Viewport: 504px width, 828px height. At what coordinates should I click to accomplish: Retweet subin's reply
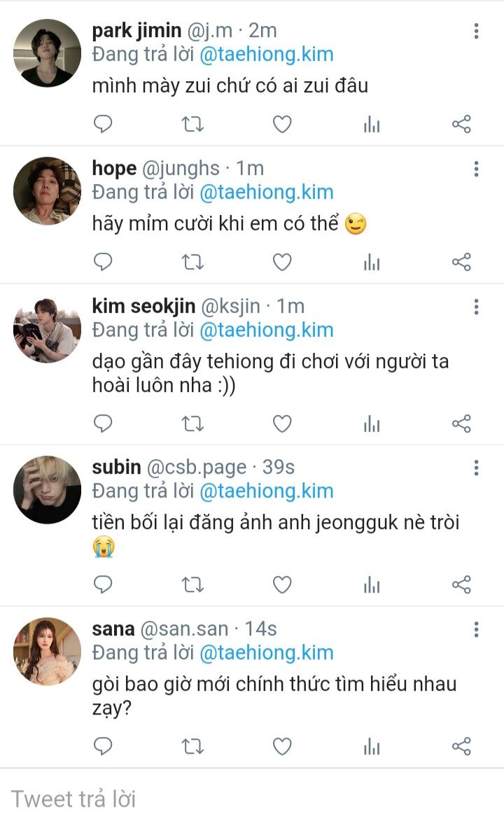tap(192, 584)
